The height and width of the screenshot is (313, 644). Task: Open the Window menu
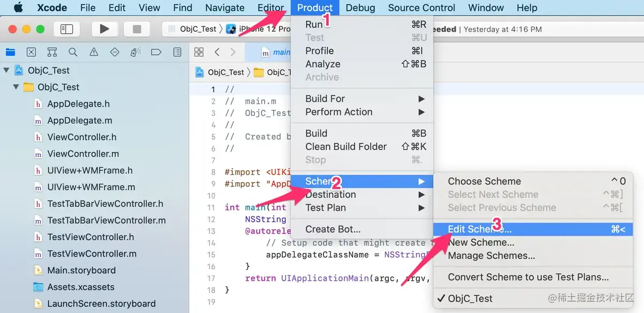tap(486, 8)
